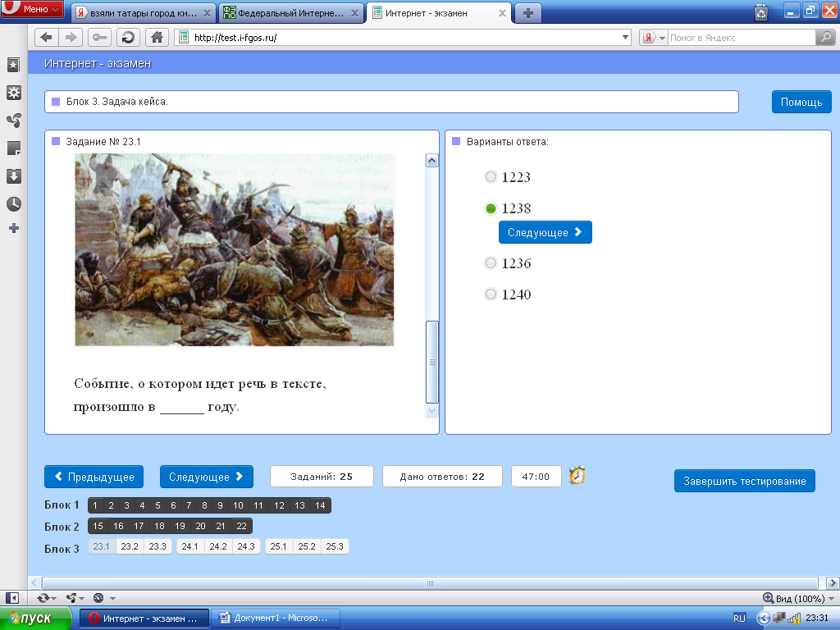Open the closed tabs trash icon
This screenshot has width=840, height=630.
click(760, 11)
